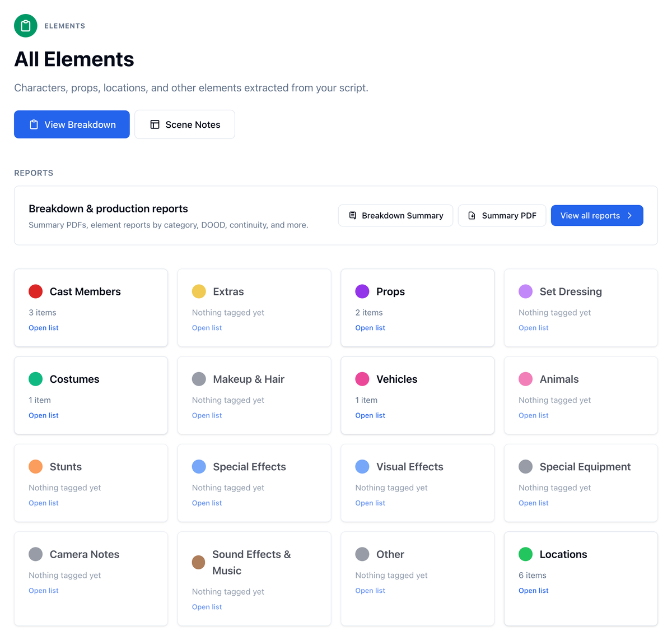Open list for Stunts
672x640 pixels.
point(44,503)
